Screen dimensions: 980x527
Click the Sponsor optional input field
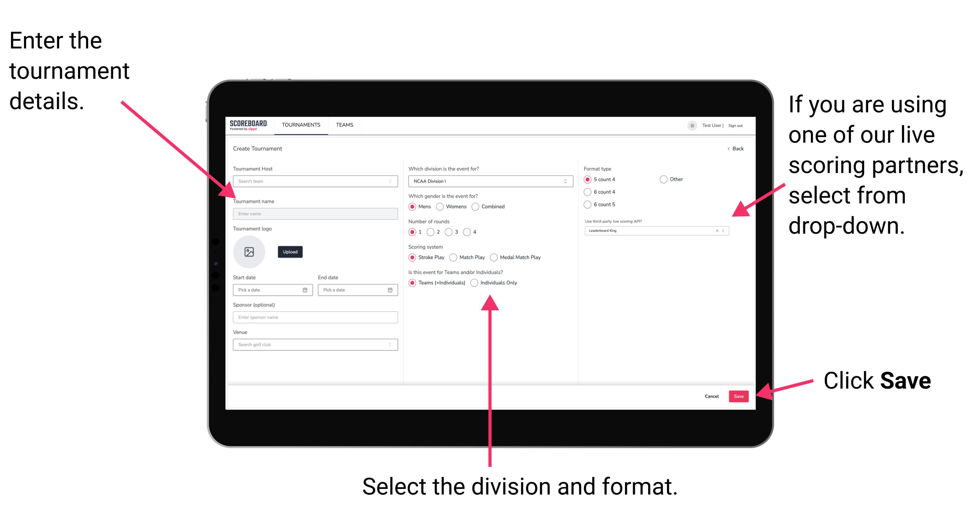(314, 317)
